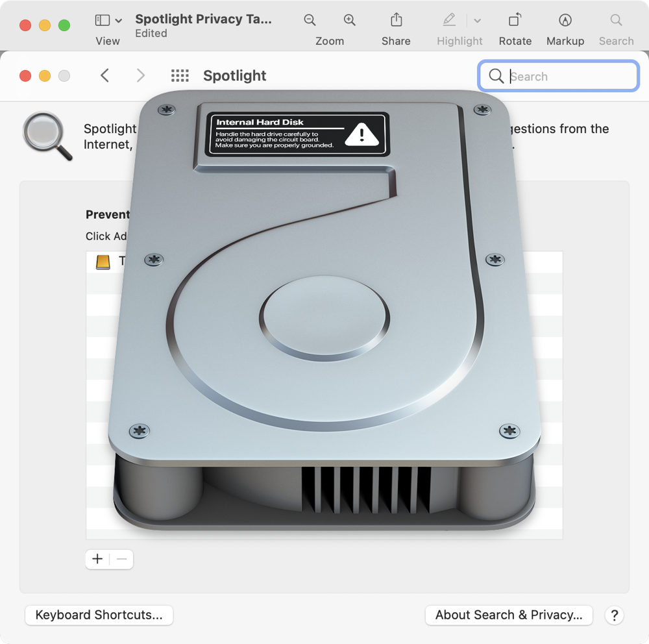Open Search in the Preview toolbar
The width and height of the screenshot is (649, 644).
pyautogui.click(x=616, y=20)
